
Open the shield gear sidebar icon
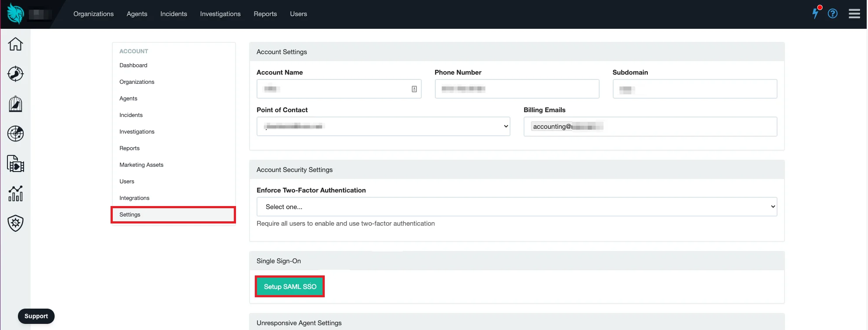click(15, 223)
